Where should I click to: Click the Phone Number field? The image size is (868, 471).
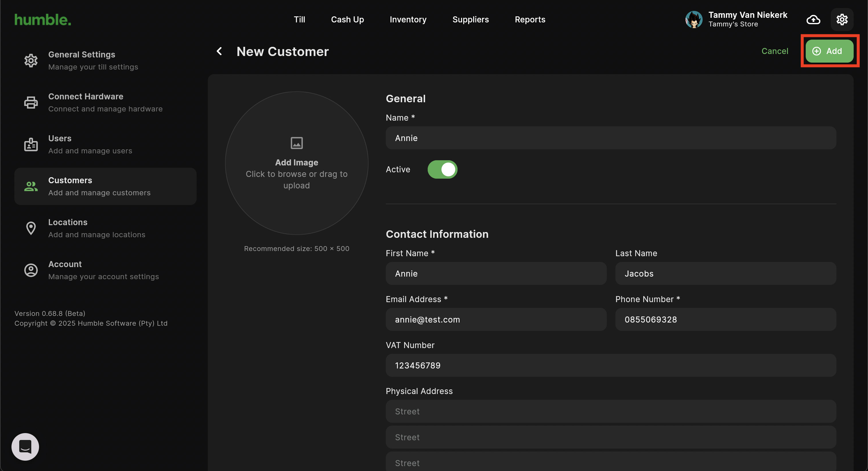click(725, 319)
